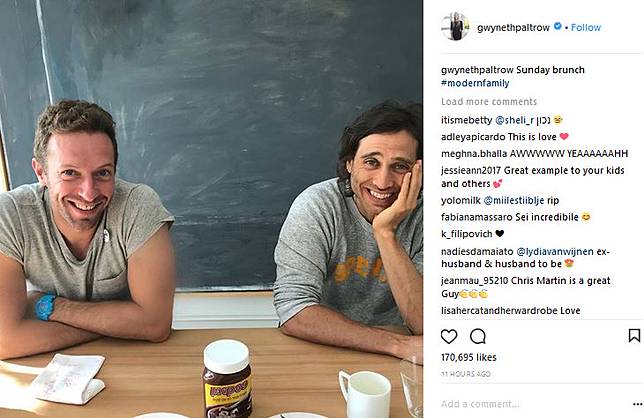Click the brunch photo of two men

(x=212, y=209)
